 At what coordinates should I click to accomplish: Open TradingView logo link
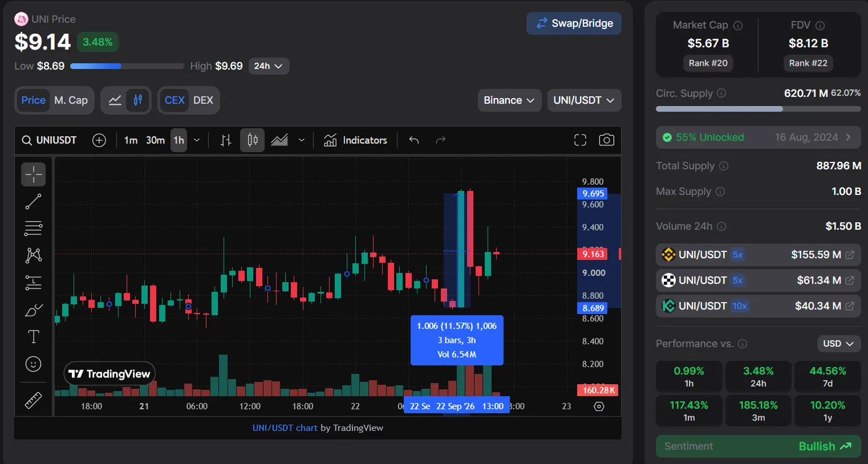pos(109,374)
